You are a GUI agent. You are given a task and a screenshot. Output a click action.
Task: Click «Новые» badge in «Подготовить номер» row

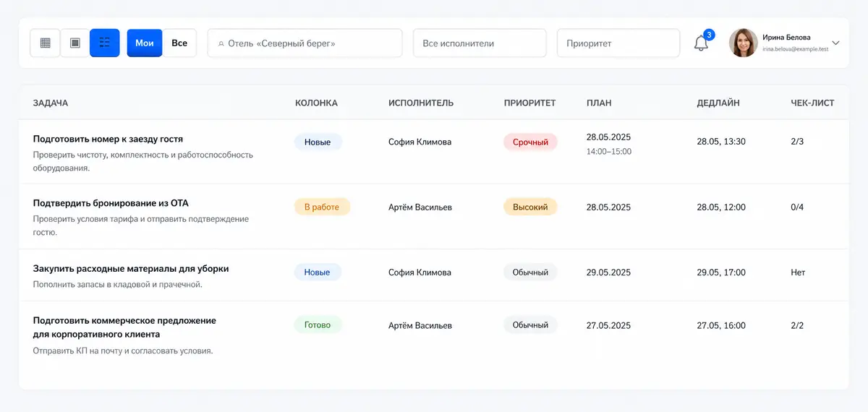click(318, 142)
